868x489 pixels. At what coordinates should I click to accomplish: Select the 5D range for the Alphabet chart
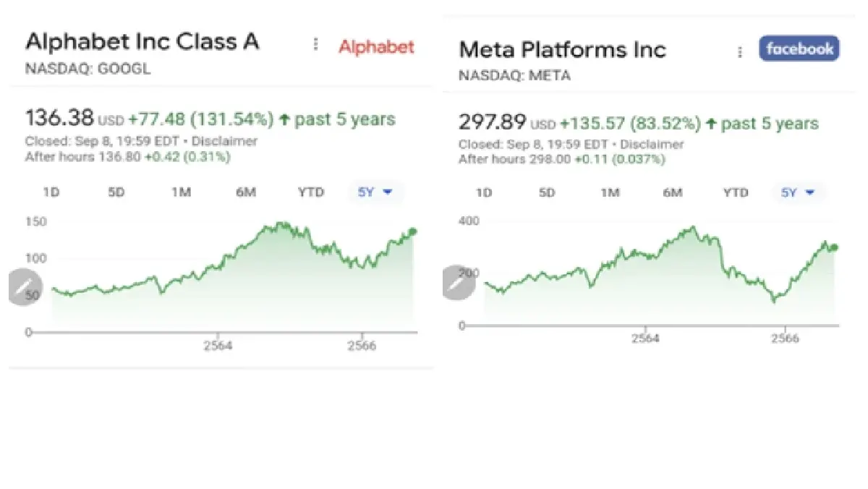point(115,192)
